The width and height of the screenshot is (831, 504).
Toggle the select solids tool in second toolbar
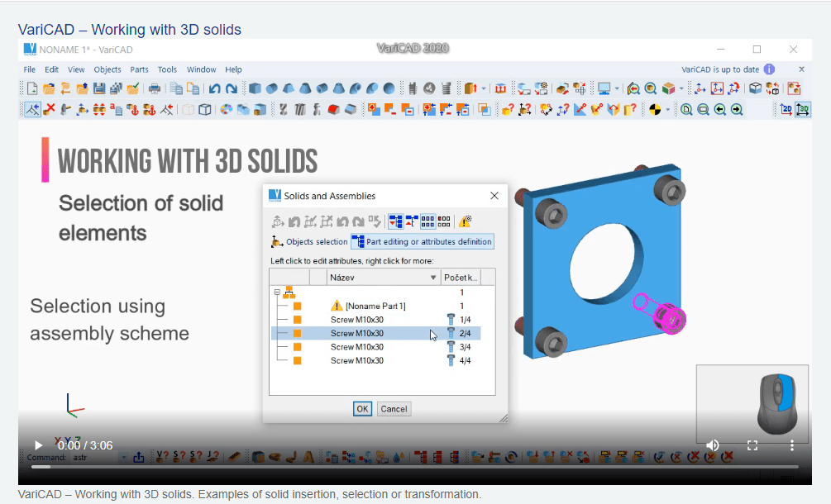32,110
